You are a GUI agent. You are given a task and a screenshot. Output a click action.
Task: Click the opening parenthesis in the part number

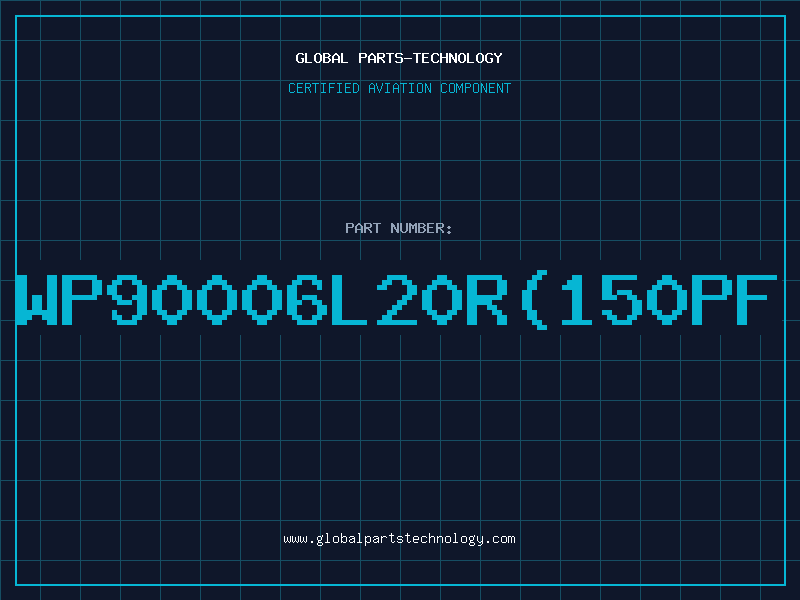(x=535, y=300)
